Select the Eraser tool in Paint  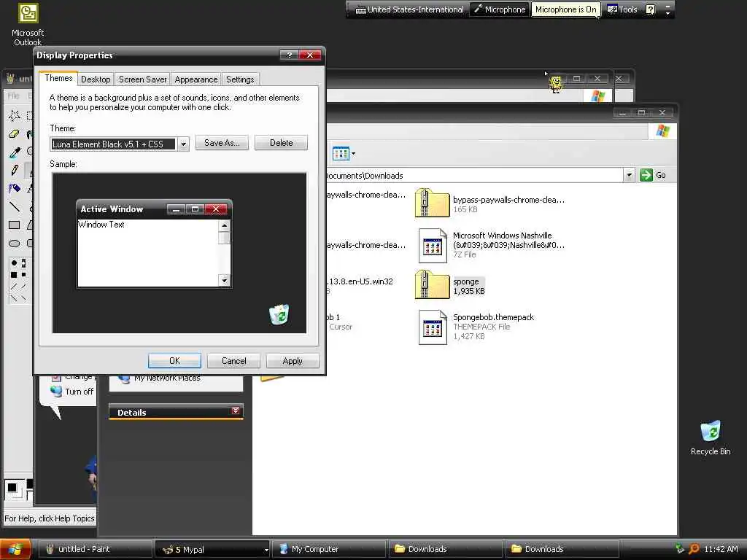click(15, 134)
